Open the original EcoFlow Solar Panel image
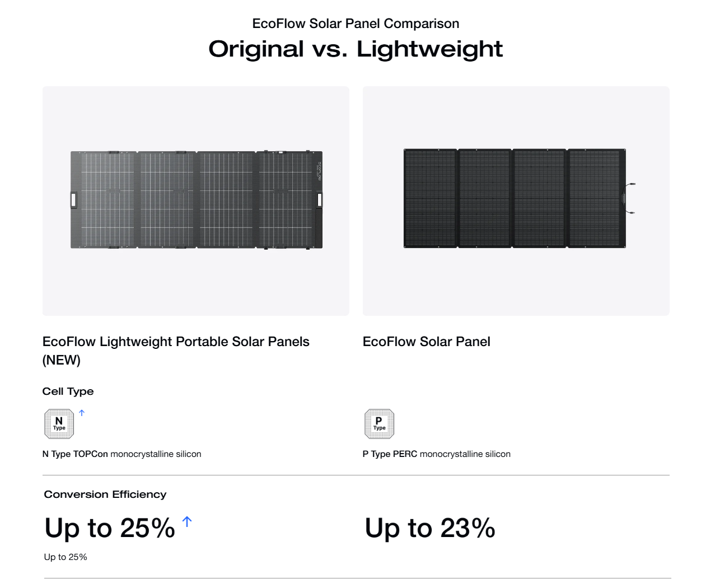706x588 pixels. 516,200
